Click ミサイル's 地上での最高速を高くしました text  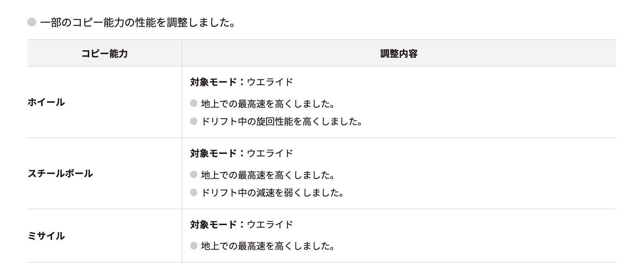(x=268, y=246)
